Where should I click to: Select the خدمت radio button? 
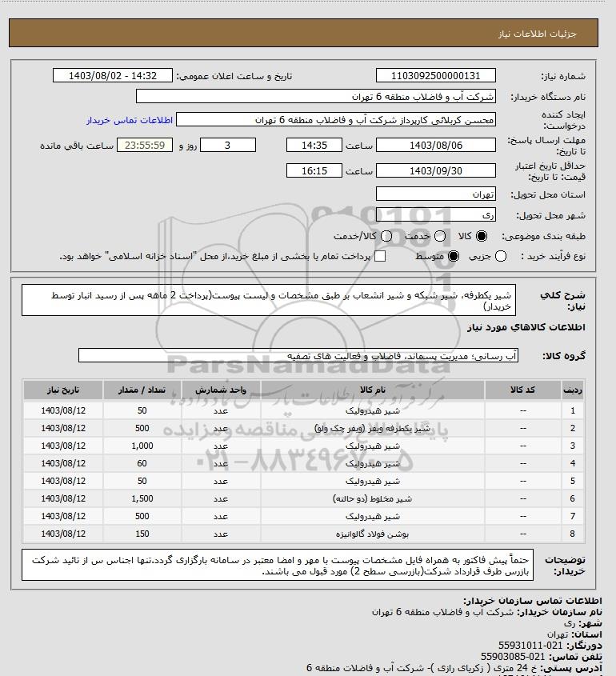[440, 236]
